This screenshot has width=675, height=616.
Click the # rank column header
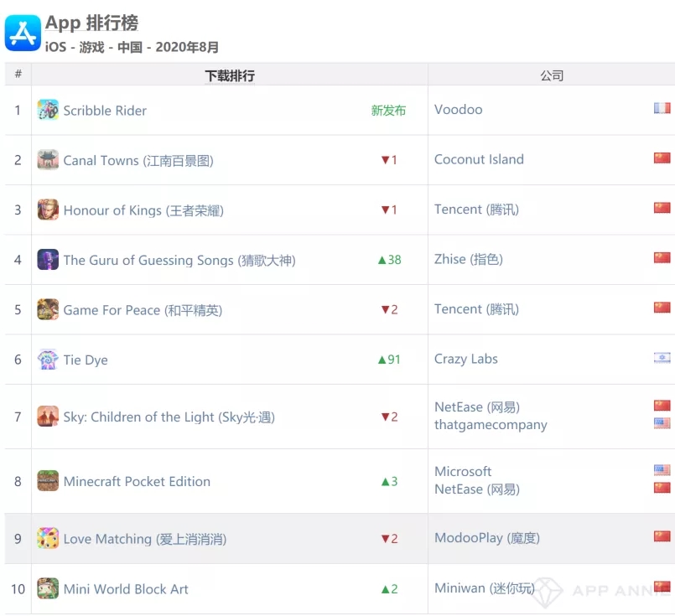[18, 74]
